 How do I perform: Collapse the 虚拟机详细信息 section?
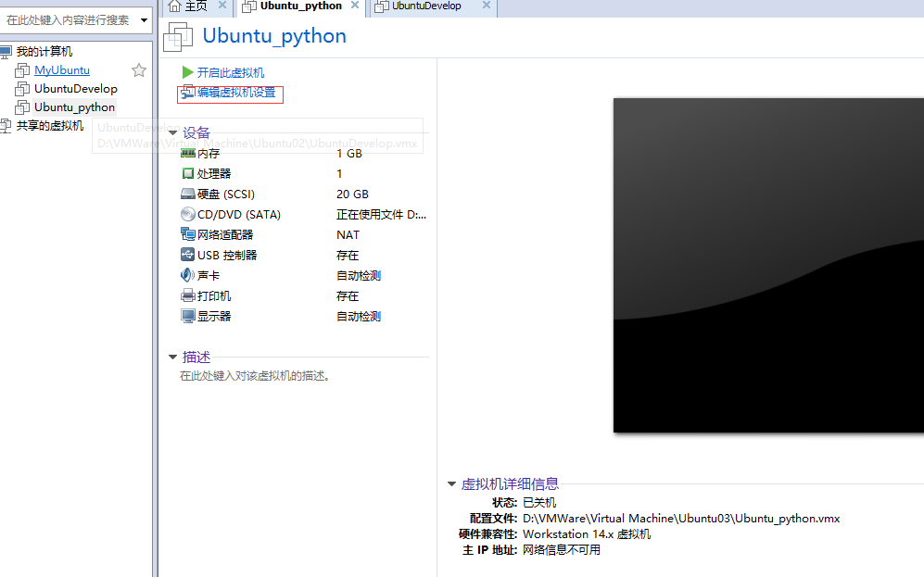[451, 483]
